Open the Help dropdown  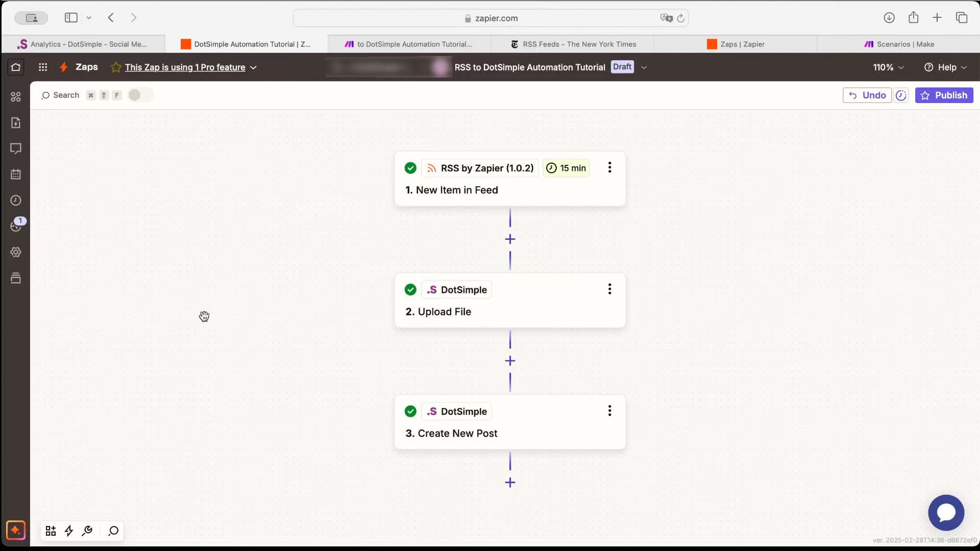(946, 67)
